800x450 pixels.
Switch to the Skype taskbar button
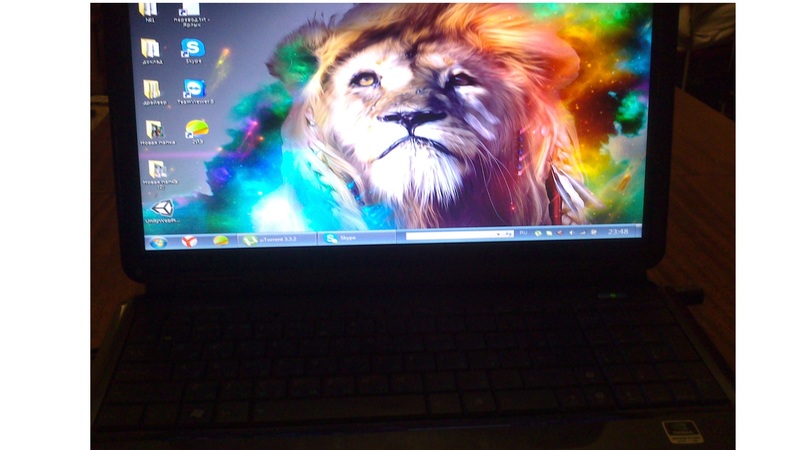point(357,238)
